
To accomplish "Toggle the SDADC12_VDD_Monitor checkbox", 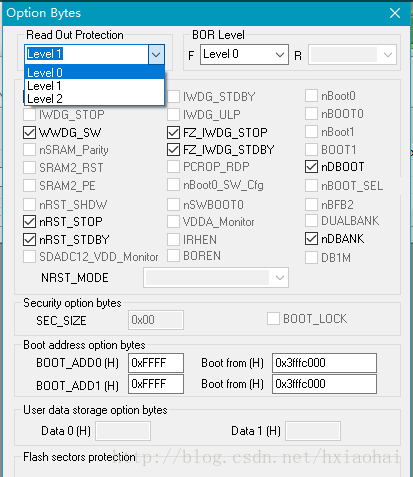I will [29, 257].
